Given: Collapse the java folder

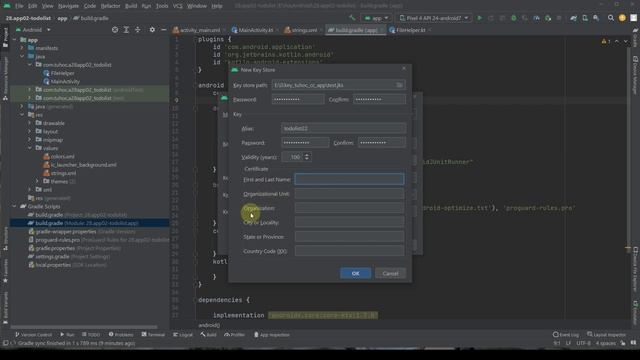Looking at the screenshot, I should (22, 56).
